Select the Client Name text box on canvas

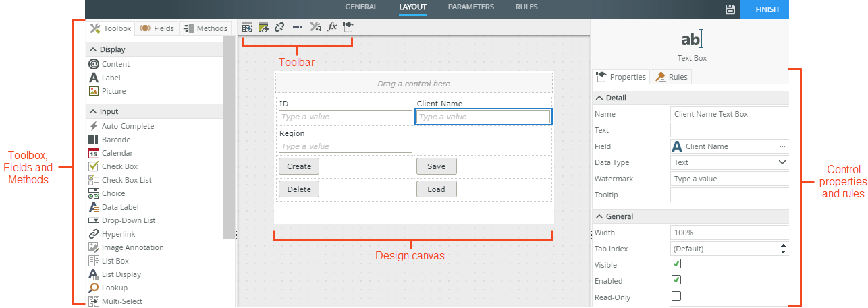point(483,117)
